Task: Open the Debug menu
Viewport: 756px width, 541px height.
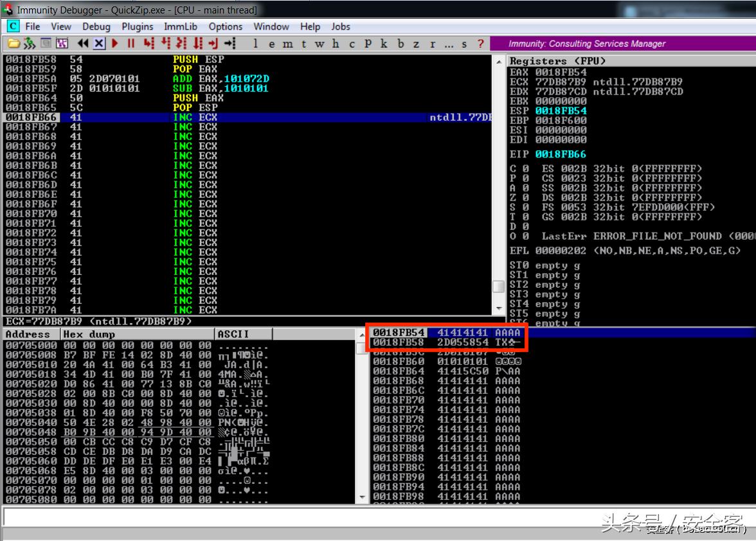Action: coord(96,26)
